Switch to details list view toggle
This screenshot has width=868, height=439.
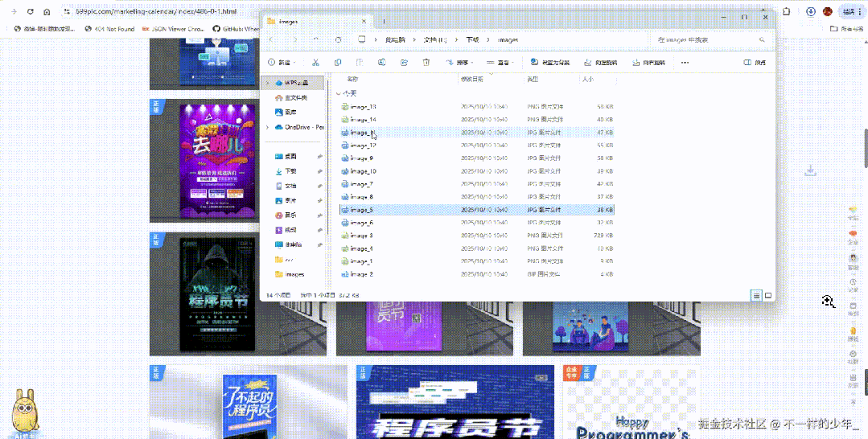[x=756, y=296]
